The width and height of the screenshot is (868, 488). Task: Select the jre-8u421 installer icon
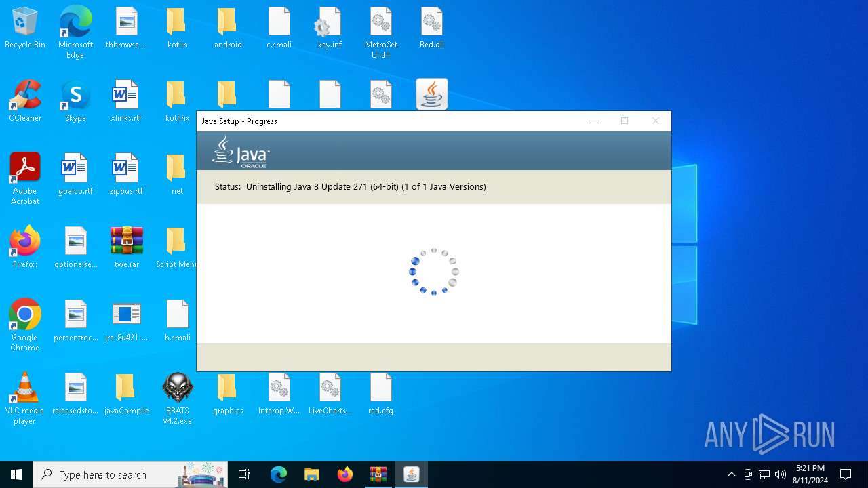coord(126,321)
